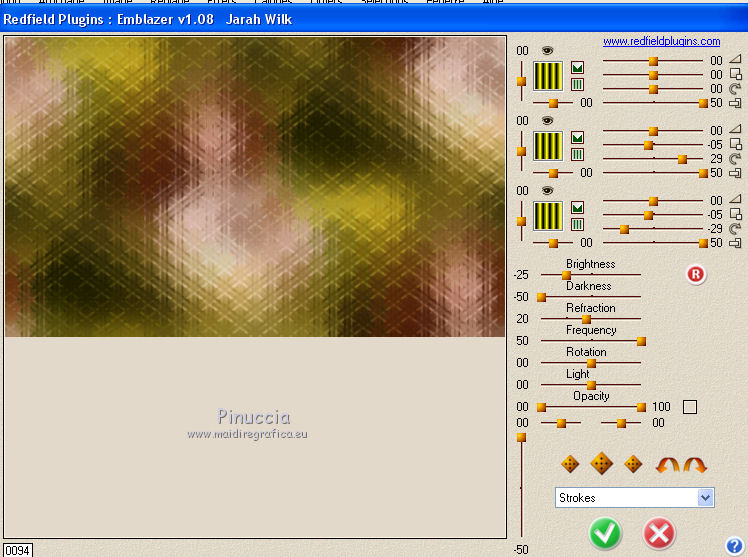The width and height of the screenshot is (748, 557).
Task: Click the green wave profile icon in bottom layer
Action: pyautogui.click(x=578, y=208)
